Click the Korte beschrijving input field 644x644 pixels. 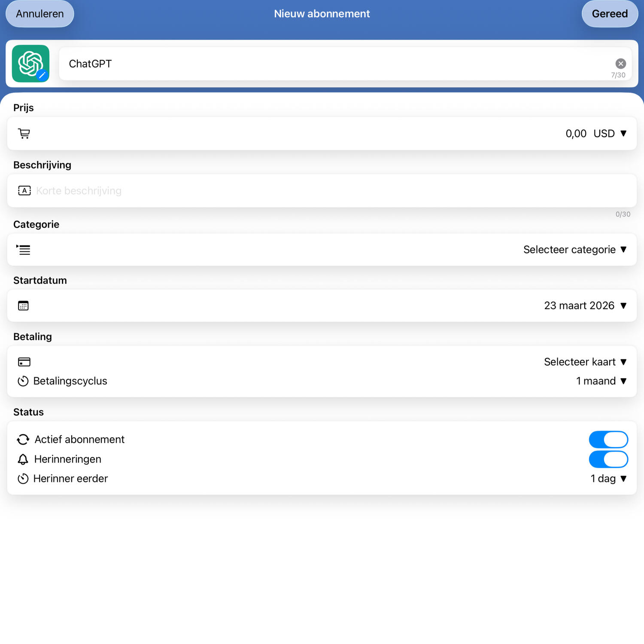[x=301, y=191]
